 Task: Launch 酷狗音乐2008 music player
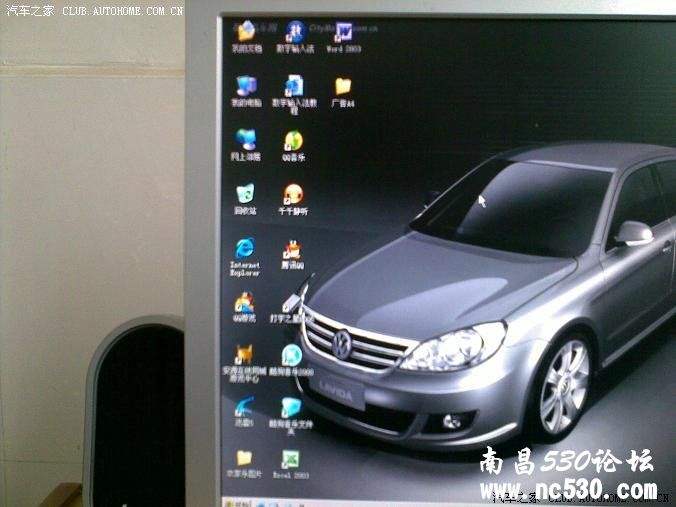(291, 355)
